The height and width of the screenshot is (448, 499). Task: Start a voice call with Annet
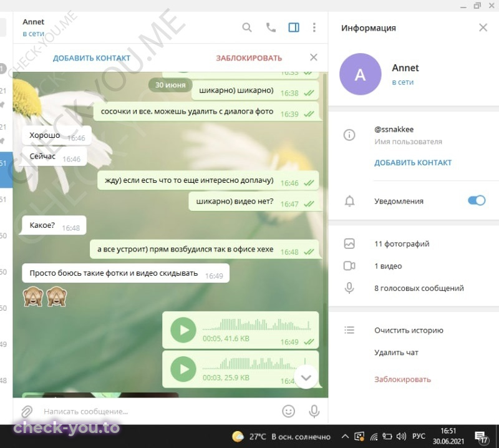coord(271,27)
